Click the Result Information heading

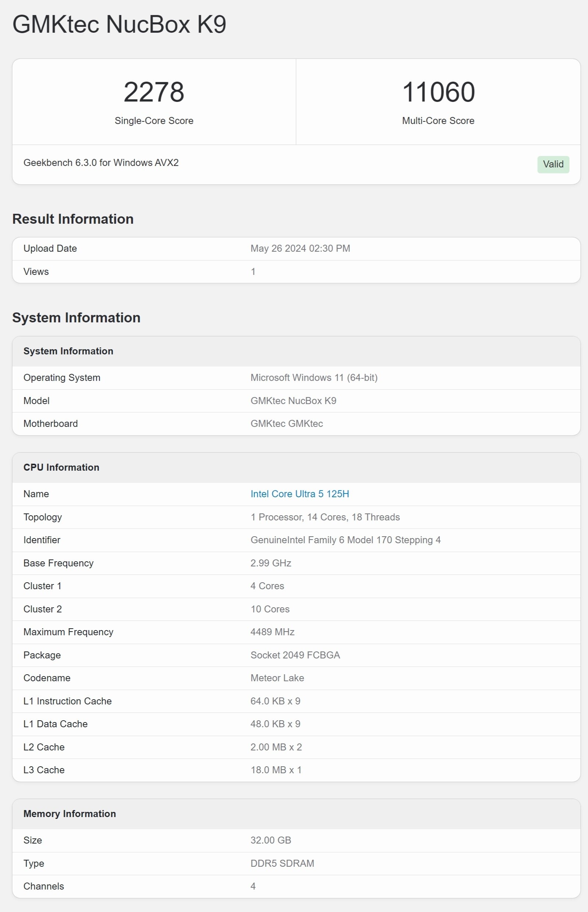pyautogui.click(x=73, y=219)
